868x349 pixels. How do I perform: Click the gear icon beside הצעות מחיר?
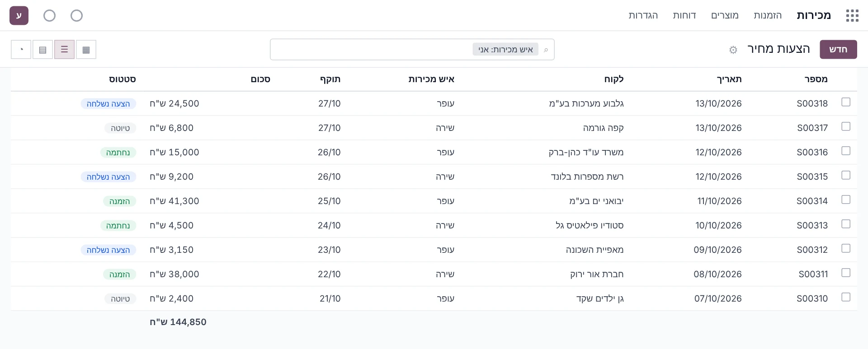click(733, 50)
